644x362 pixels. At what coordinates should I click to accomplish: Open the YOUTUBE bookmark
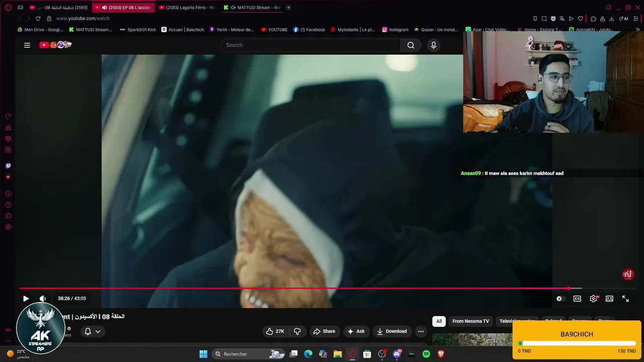(274, 30)
